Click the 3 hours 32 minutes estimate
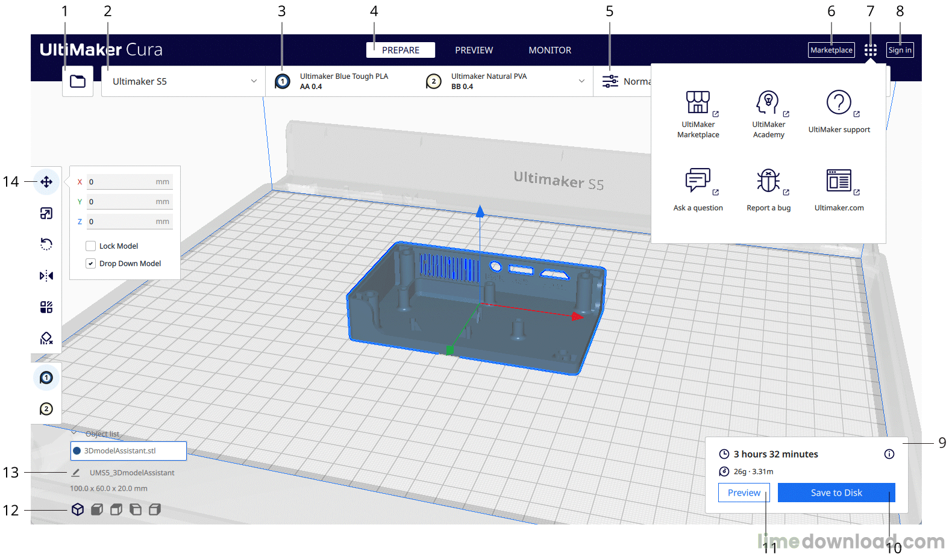 (775, 454)
